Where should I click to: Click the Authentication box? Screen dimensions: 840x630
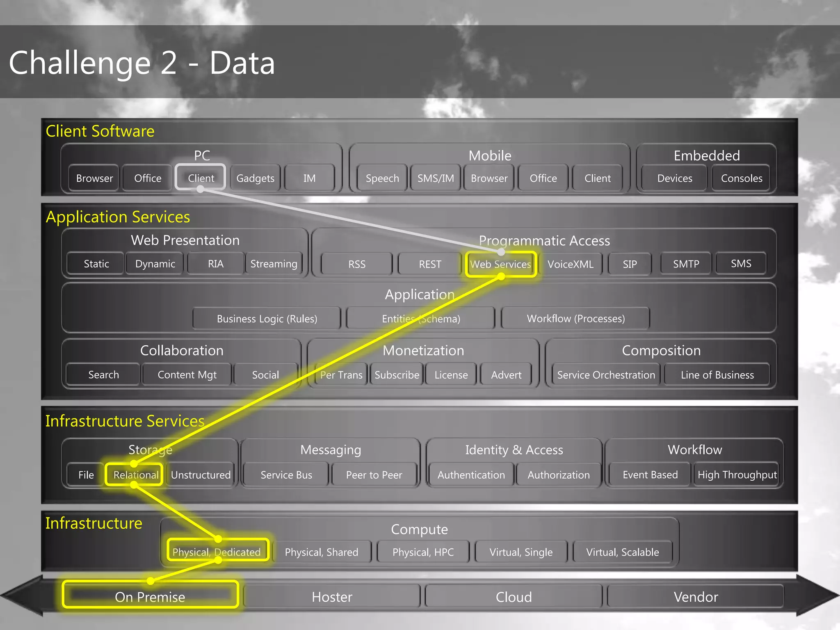tap(471, 475)
